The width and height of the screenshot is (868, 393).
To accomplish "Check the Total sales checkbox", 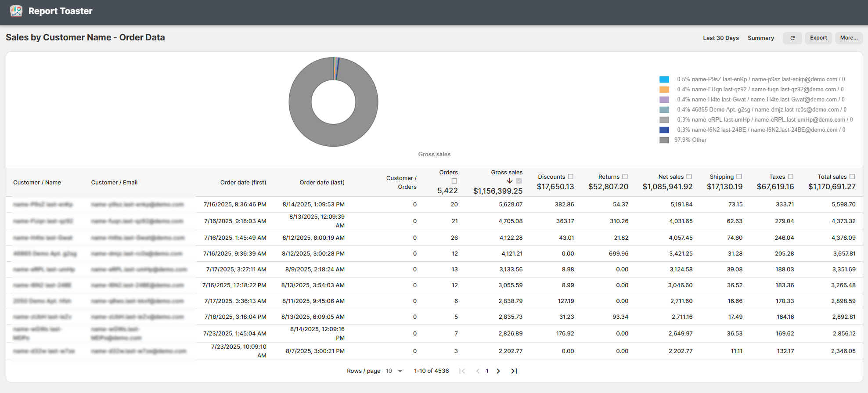I will (852, 177).
